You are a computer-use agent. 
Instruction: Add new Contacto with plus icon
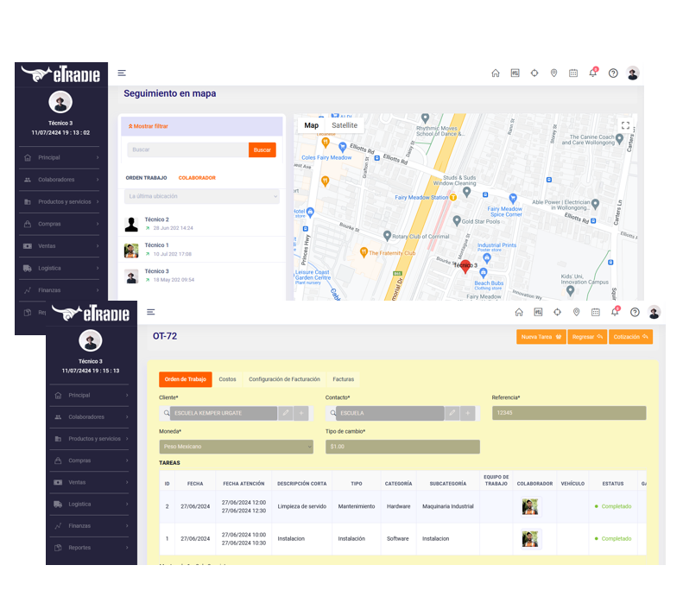pyautogui.click(x=467, y=413)
